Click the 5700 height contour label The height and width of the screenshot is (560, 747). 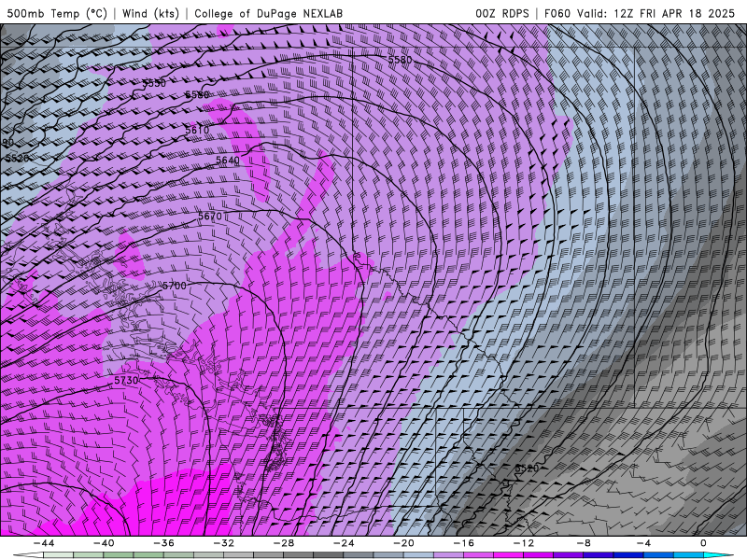(x=175, y=286)
